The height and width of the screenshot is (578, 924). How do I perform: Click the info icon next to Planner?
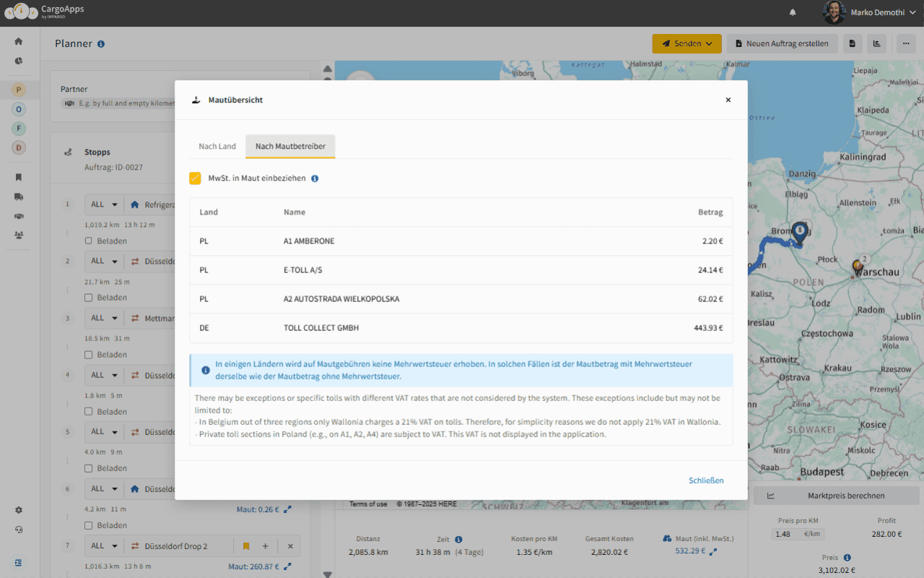101,44
